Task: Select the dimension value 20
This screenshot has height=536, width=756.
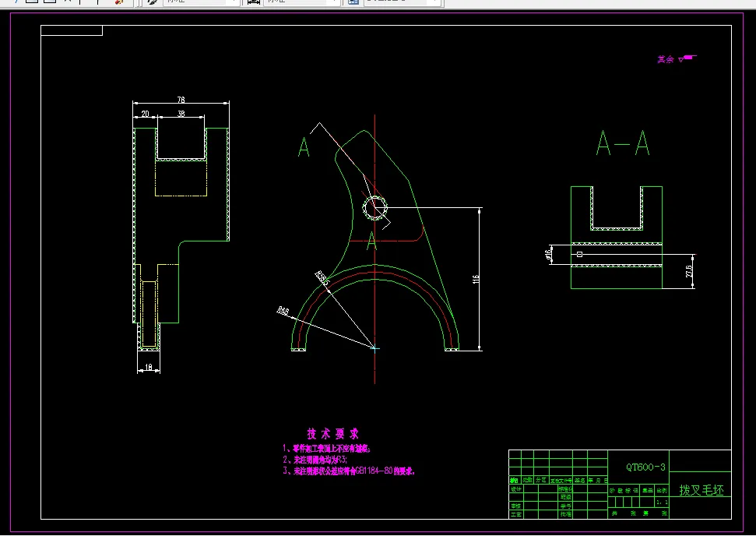Action: [x=145, y=114]
